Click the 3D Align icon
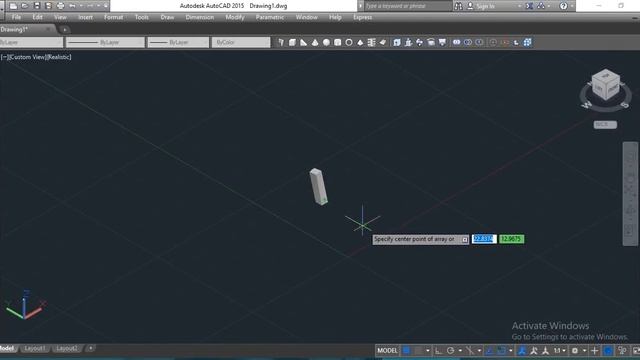 (516, 42)
